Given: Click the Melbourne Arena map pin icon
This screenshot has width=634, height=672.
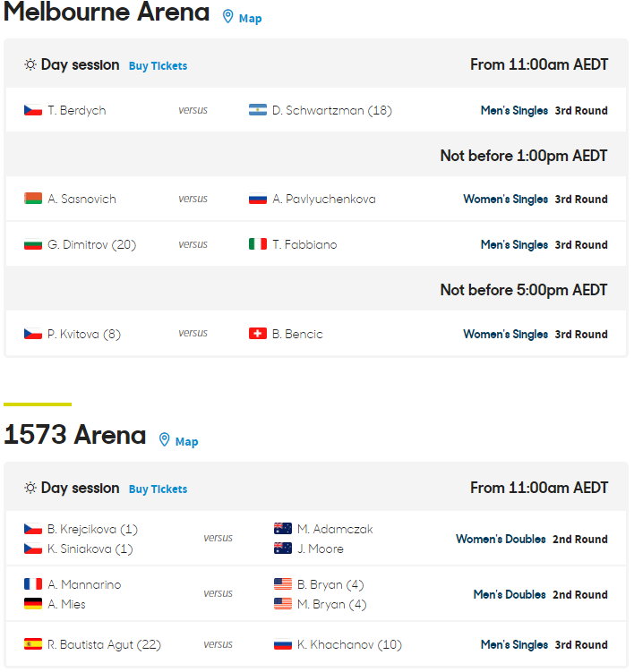Looking at the screenshot, I should click(x=227, y=17).
